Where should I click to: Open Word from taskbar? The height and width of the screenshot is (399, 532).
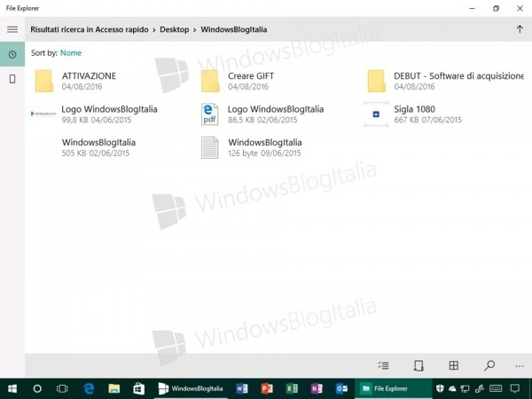click(241, 388)
